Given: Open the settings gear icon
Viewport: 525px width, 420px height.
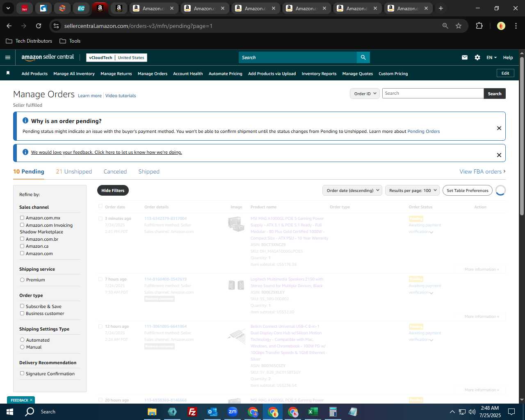Looking at the screenshot, I should [x=477, y=57].
